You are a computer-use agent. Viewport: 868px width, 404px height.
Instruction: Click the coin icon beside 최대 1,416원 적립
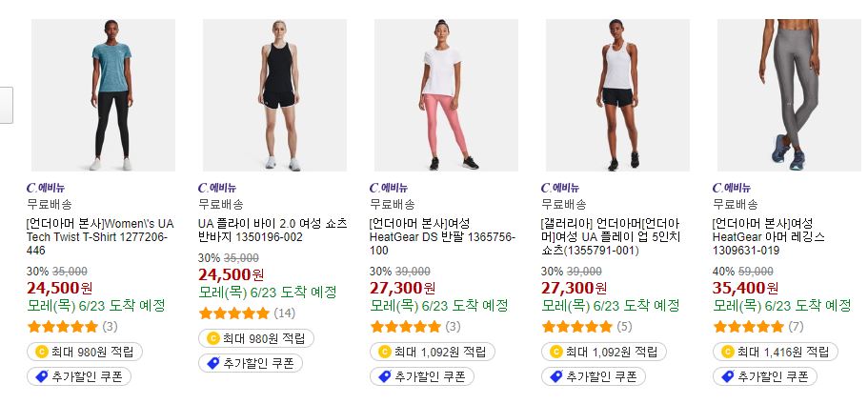[x=727, y=352]
